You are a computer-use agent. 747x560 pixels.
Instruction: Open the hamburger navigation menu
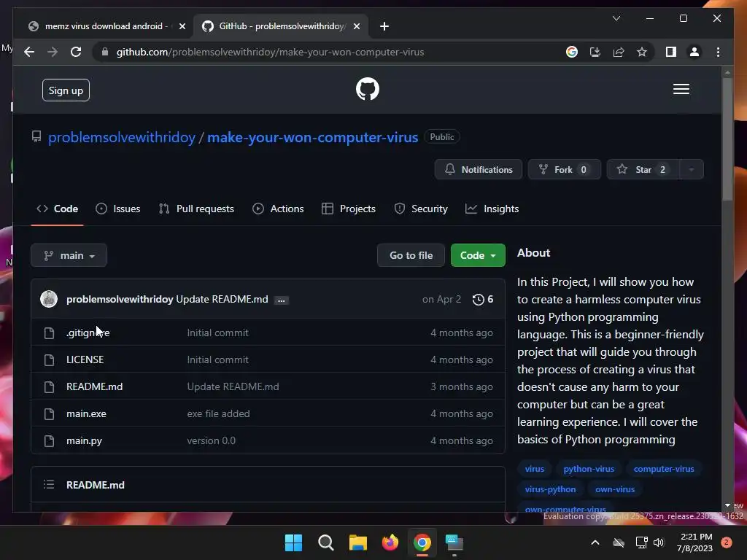[681, 89]
